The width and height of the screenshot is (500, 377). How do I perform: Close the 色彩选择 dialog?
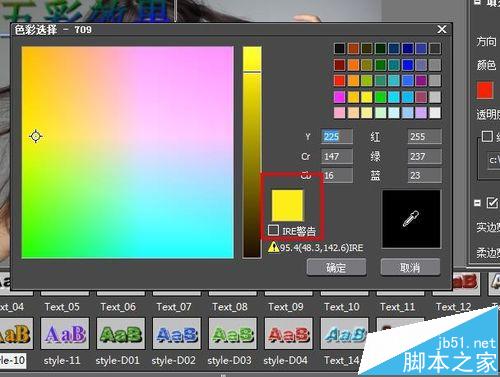click(442, 29)
